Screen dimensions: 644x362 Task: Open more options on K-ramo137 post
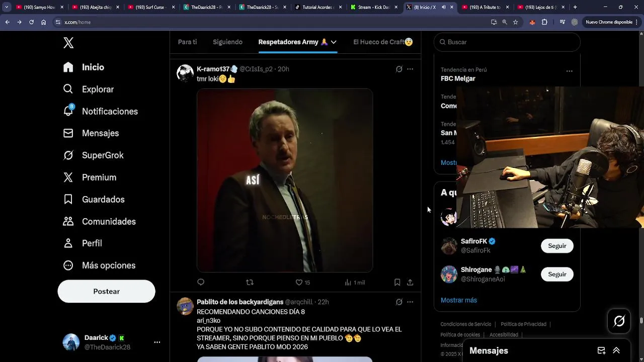410,69
